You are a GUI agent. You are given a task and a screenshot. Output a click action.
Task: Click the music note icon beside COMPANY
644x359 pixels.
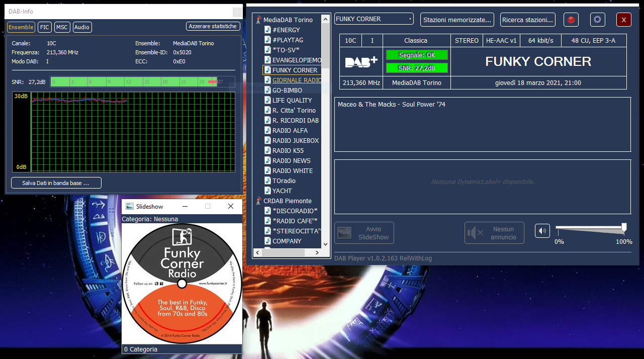[x=267, y=241]
